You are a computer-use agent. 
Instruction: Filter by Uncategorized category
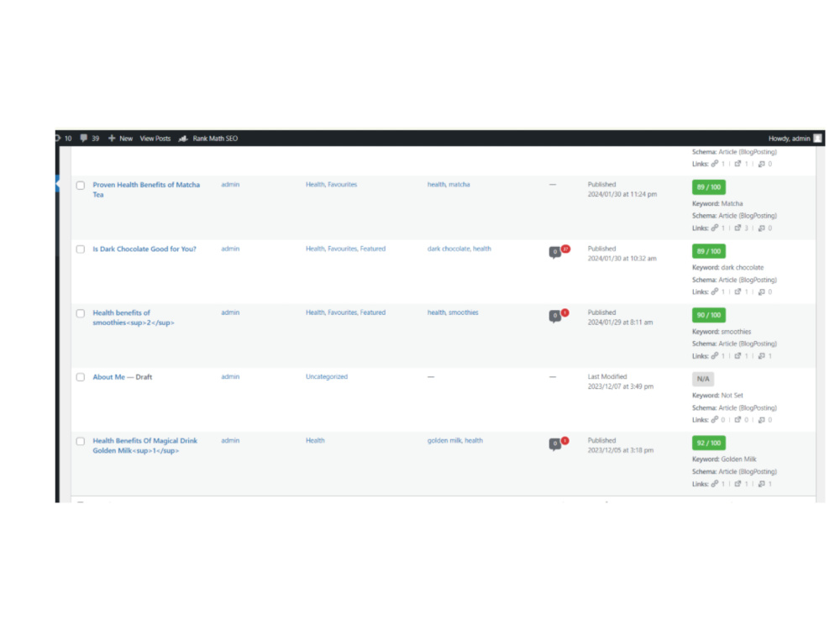(327, 376)
